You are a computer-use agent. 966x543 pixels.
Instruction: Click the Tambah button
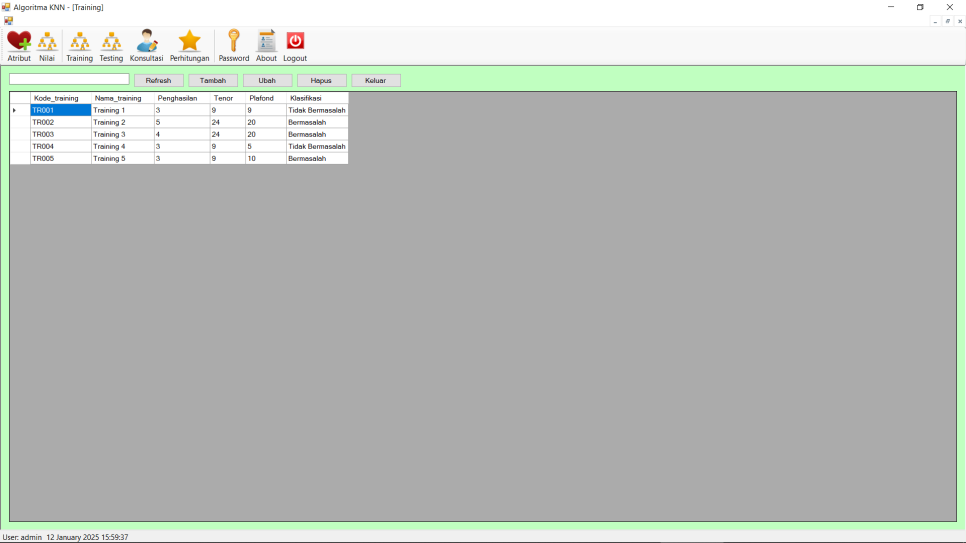pyautogui.click(x=213, y=80)
